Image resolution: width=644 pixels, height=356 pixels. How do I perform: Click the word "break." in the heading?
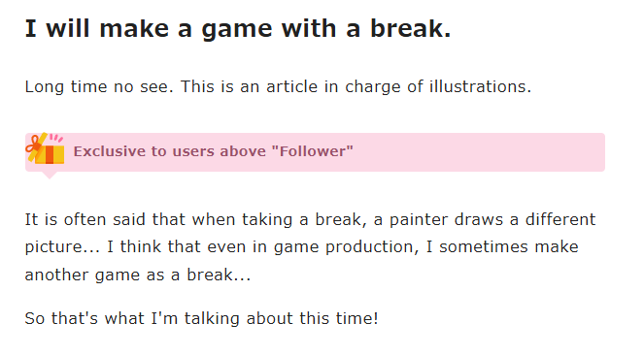pyautogui.click(x=410, y=29)
